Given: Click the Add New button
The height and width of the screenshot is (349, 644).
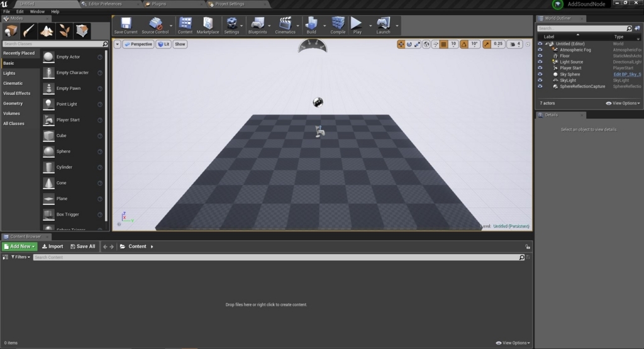Looking at the screenshot, I should [x=19, y=247].
